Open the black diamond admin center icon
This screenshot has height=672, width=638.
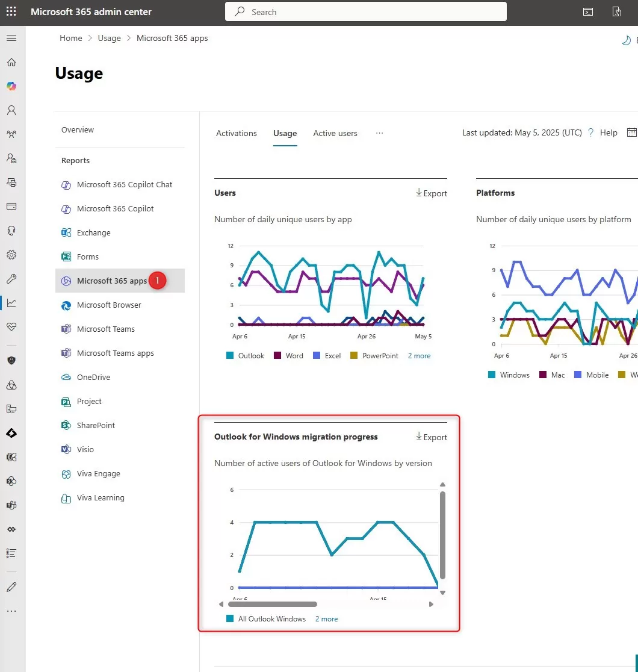11,434
